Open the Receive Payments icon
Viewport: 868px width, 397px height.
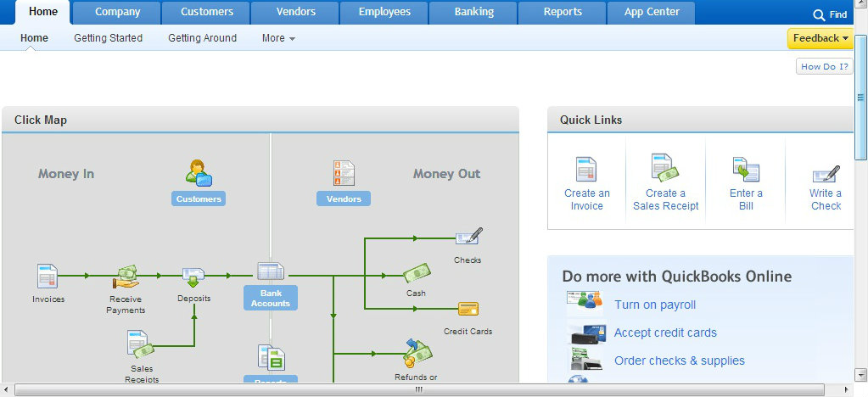[x=126, y=277]
